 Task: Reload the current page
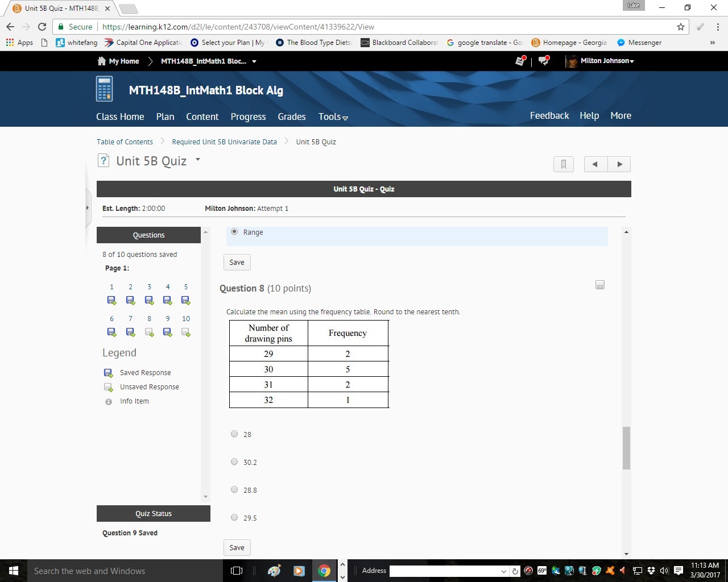point(42,27)
